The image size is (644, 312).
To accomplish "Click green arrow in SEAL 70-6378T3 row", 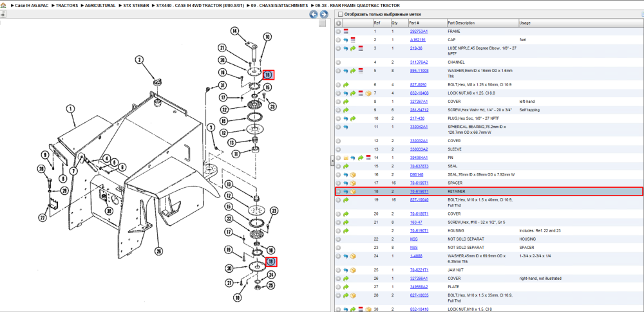I will tap(346, 166).
